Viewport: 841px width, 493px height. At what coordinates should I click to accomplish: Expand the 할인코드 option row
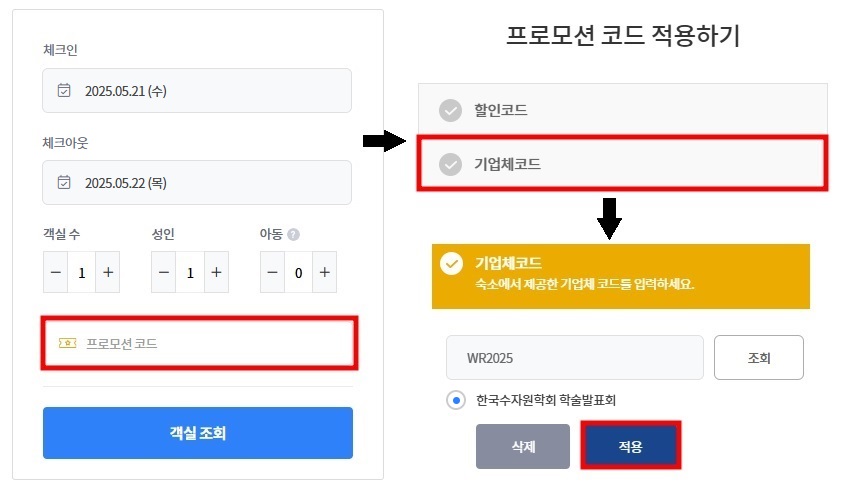tap(623, 110)
